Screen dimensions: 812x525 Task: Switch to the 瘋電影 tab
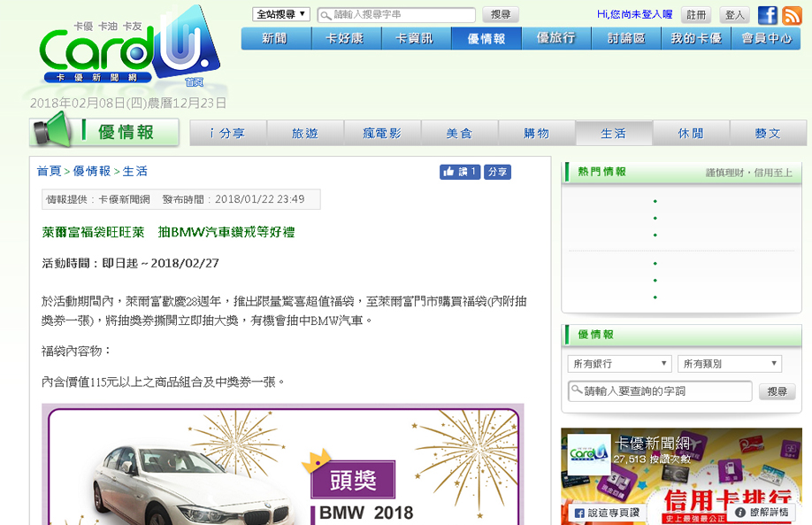tap(382, 133)
